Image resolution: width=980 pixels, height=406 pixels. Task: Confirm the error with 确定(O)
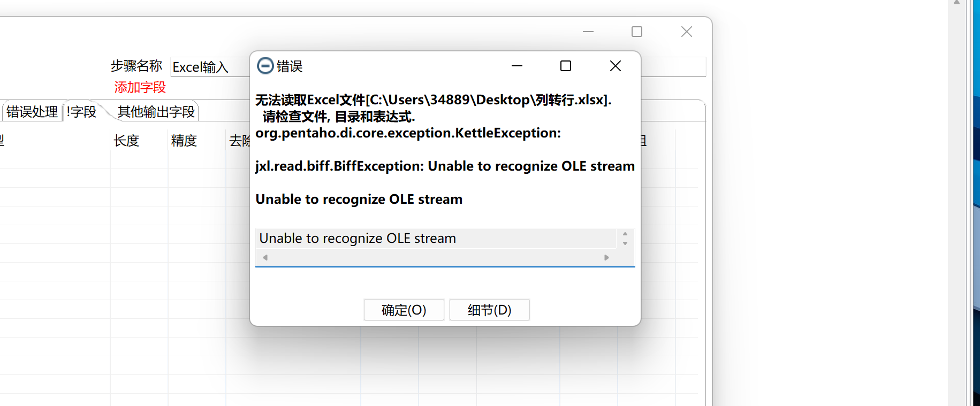click(404, 310)
